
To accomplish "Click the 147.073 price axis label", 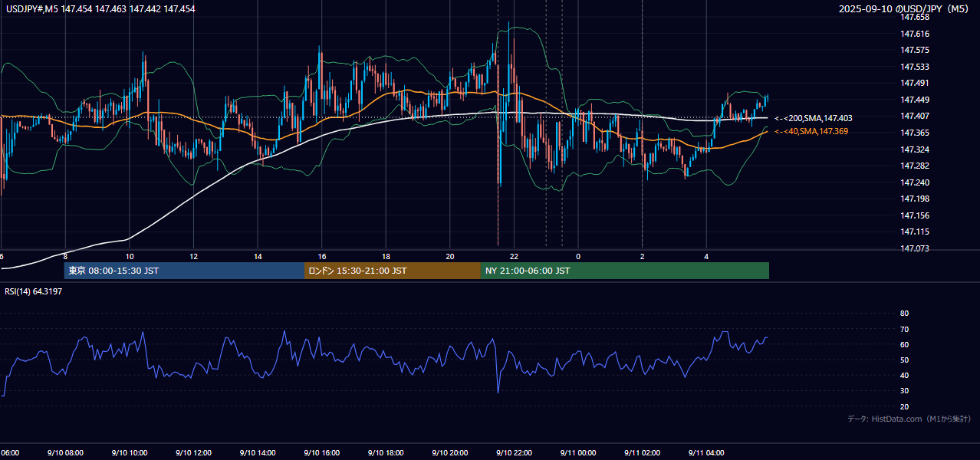I will click(x=916, y=248).
